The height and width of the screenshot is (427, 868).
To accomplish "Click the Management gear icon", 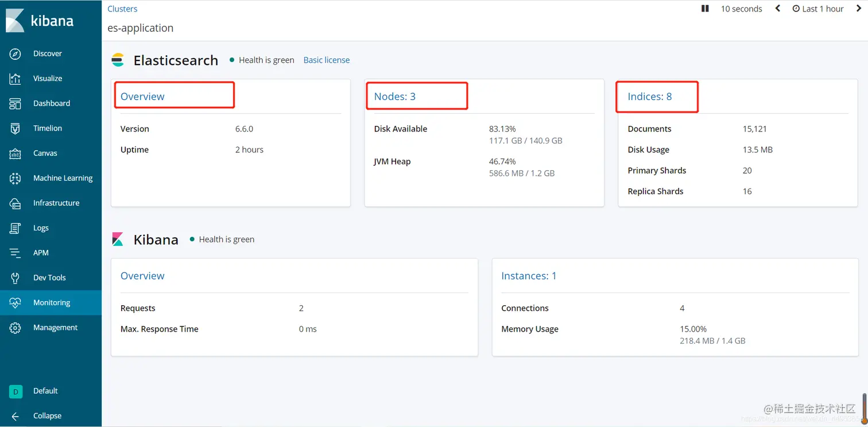I will [x=15, y=328].
